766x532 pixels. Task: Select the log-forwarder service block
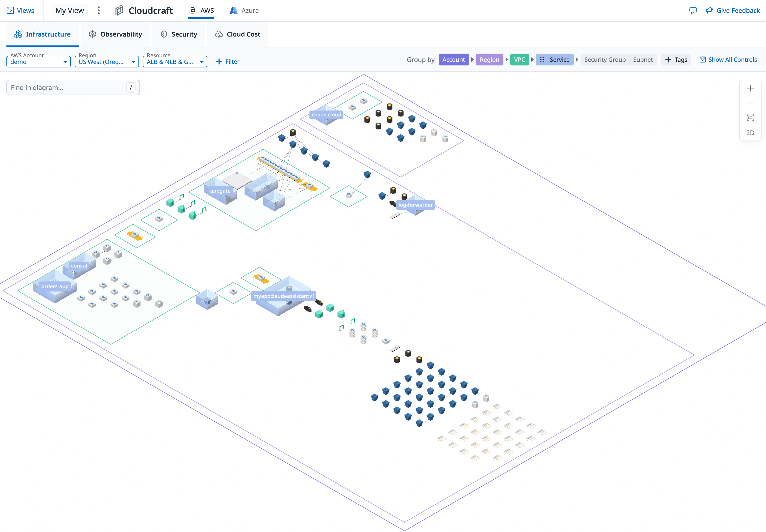click(x=415, y=205)
